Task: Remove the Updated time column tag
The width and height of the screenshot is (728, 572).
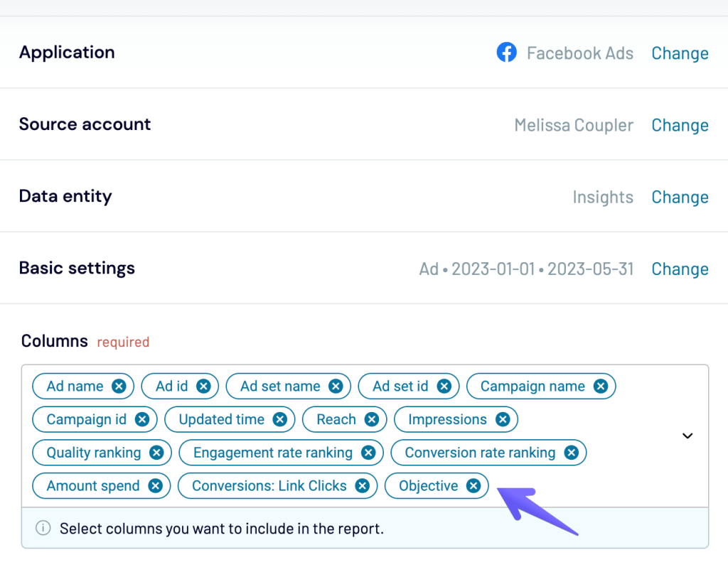Action: [x=280, y=420]
